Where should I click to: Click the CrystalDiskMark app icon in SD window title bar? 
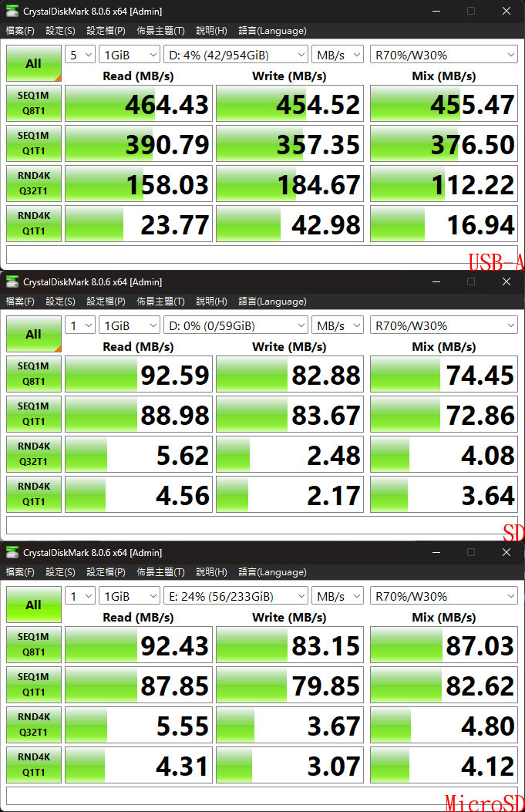coord(12,281)
